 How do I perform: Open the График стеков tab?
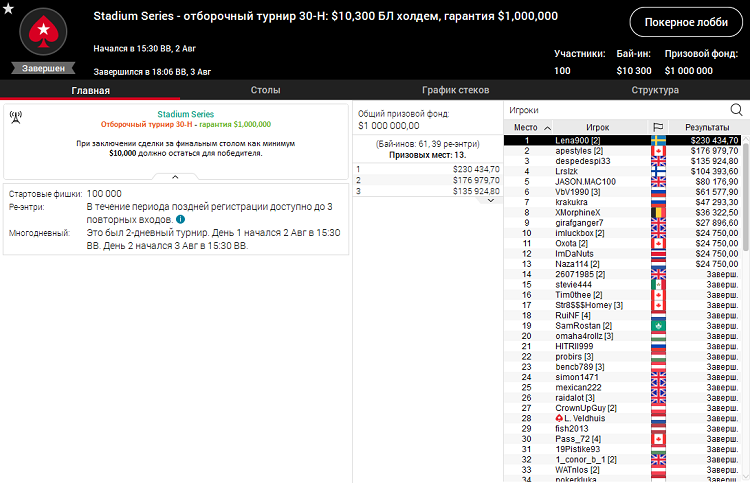[x=455, y=90]
